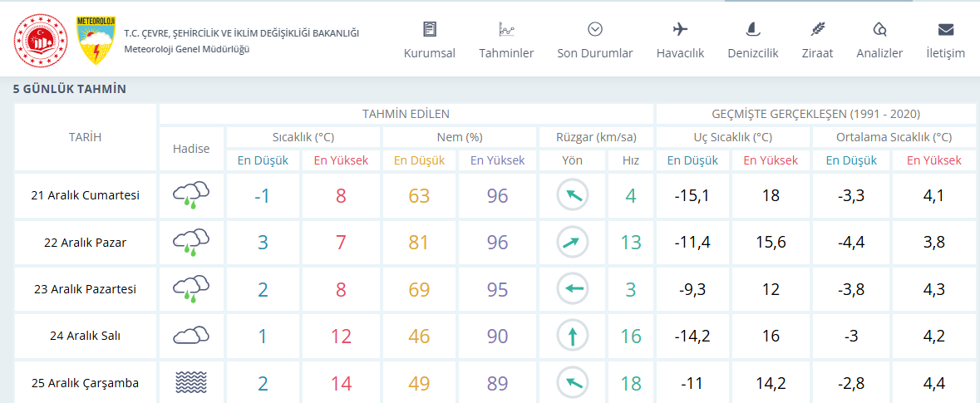Screen dimensions: 980x403
Task: Select the Havacılık airplane icon
Action: tap(680, 29)
